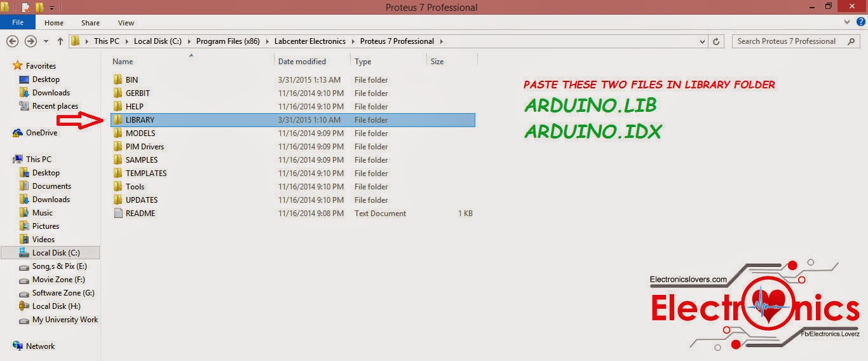The image size is (868, 361).
Task: Open the Movie Zone (F:) drive
Action: tap(58, 280)
